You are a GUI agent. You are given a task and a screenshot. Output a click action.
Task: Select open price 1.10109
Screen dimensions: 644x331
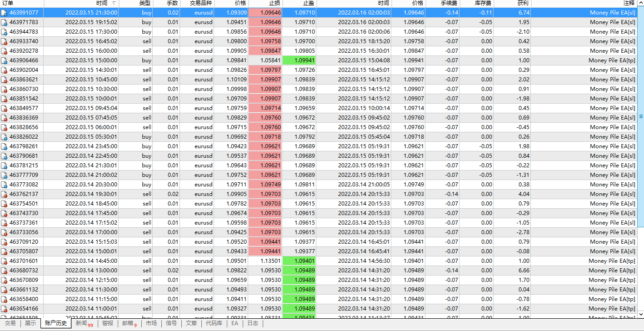(236, 80)
